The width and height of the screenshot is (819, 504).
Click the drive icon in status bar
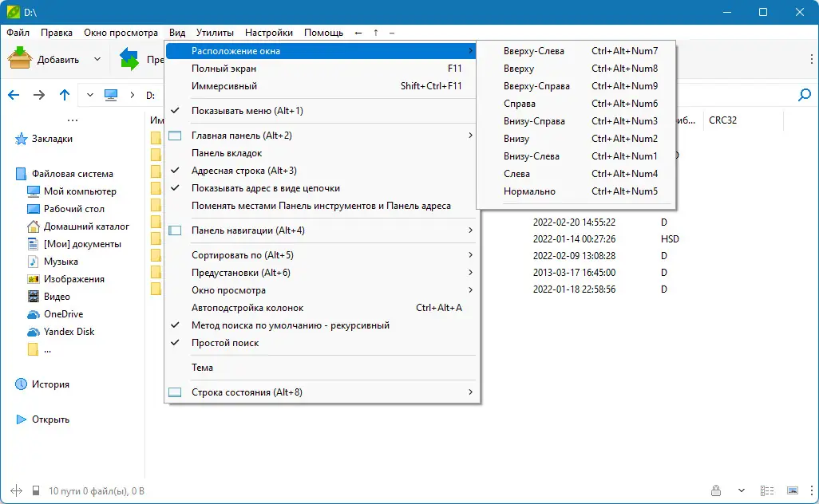(35, 491)
